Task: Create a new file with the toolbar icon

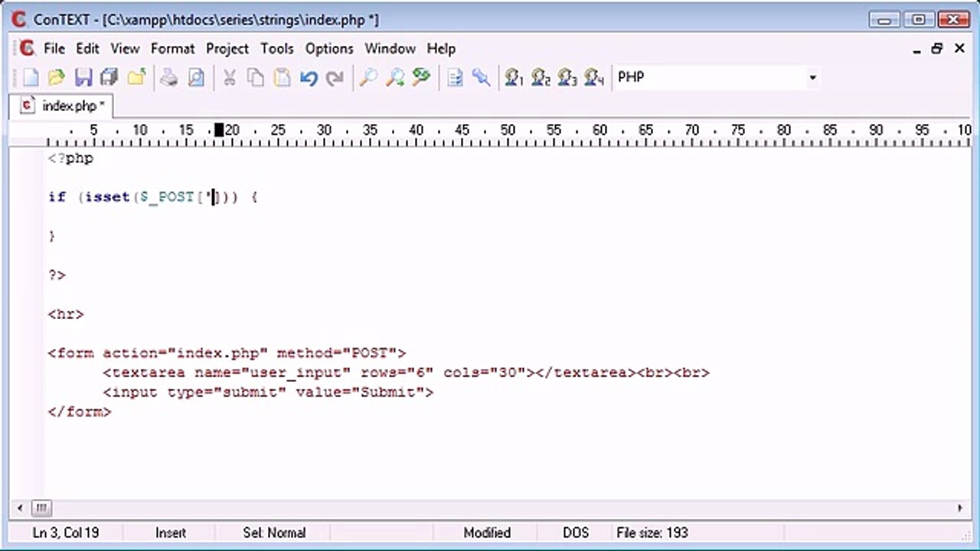Action: pyautogui.click(x=31, y=77)
